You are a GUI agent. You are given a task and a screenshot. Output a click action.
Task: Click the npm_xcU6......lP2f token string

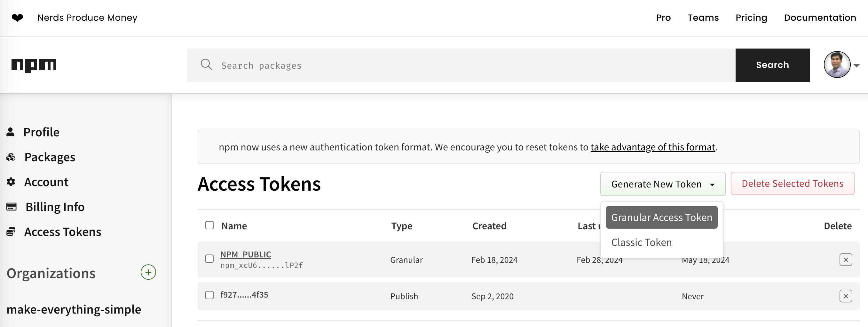coord(262,265)
